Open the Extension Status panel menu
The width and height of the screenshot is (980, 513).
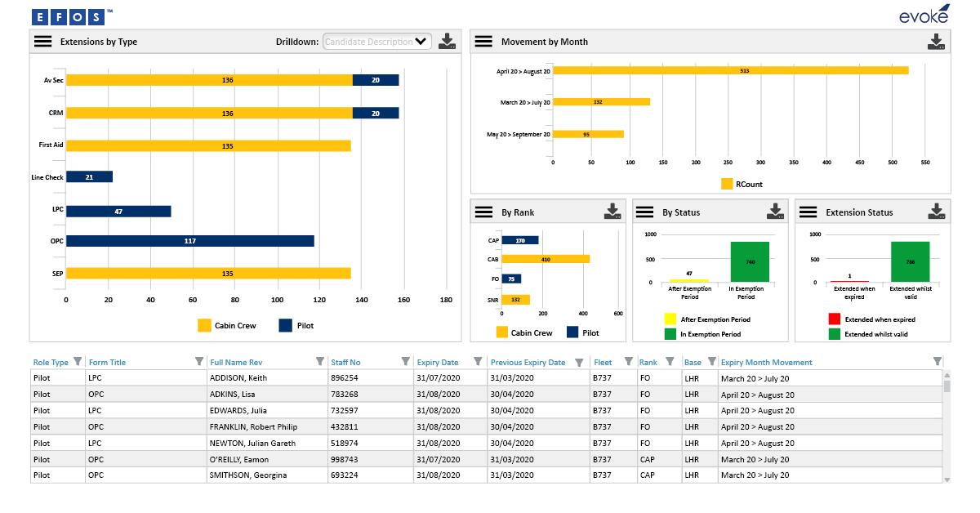(808, 211)
